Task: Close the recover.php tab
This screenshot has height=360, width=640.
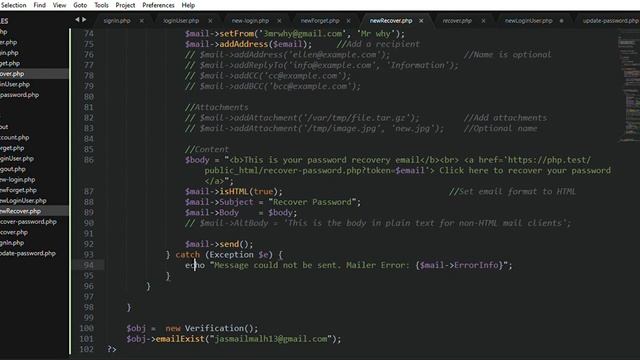Action: (483, 21)
